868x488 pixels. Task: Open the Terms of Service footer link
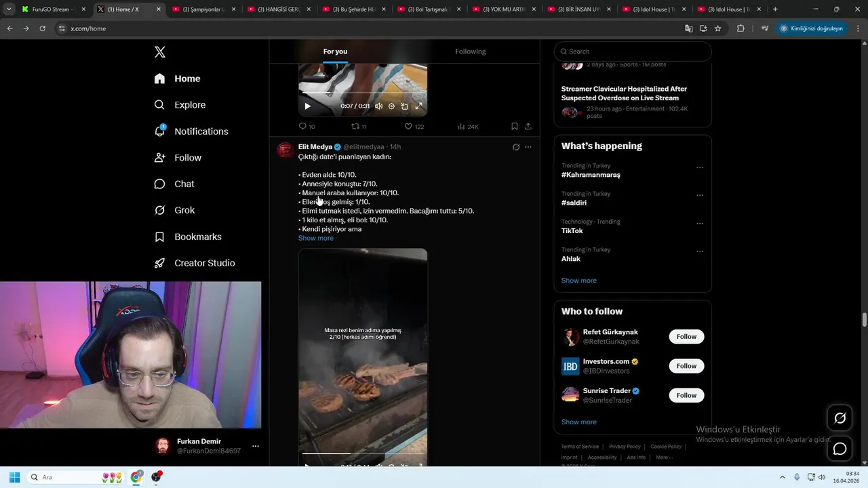580,447
